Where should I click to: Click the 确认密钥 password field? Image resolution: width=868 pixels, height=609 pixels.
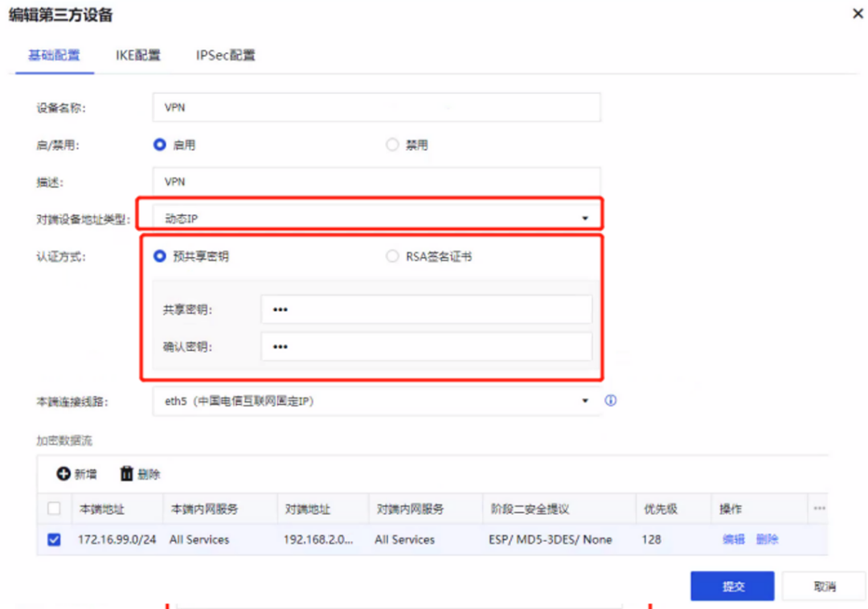pos(426,346)
